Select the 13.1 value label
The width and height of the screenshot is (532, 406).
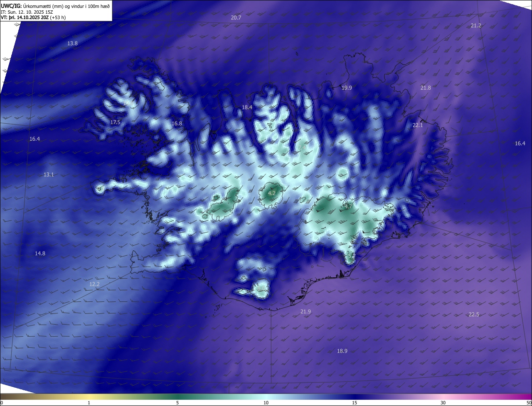(x=49, y=175)
